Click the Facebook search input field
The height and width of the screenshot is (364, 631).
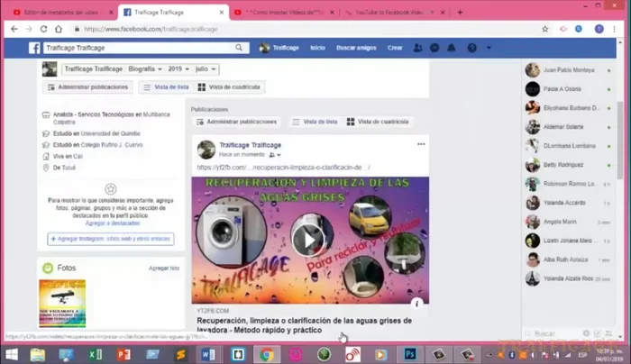pos(137,48)
